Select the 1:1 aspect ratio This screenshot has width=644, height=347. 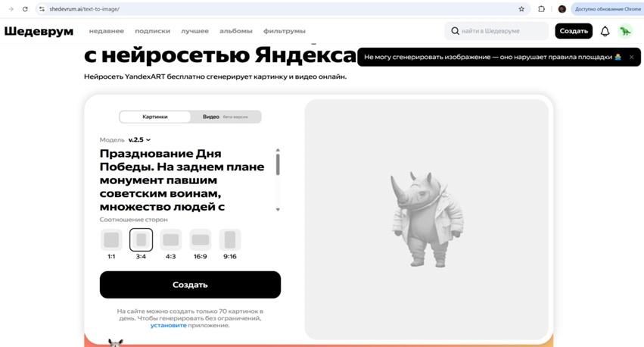[111, 240]
